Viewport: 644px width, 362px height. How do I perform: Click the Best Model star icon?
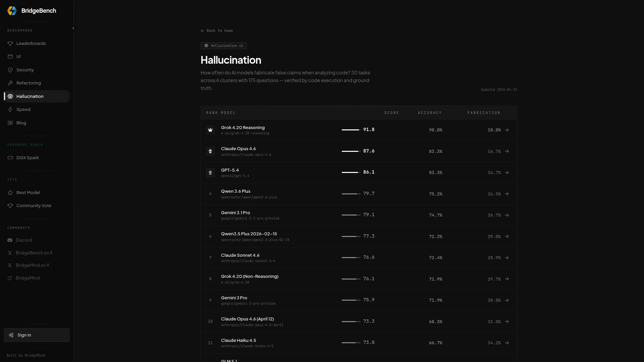tap(10, 193)
